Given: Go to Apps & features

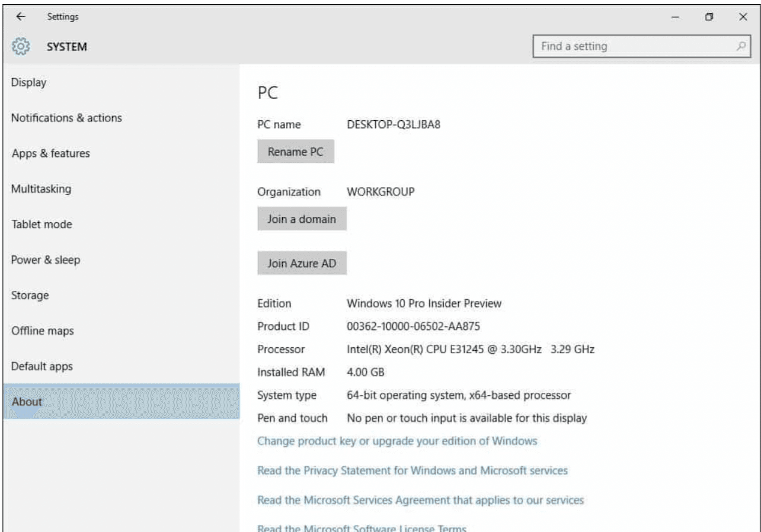Looking at the screenshot, I should [x=121, y=153].
